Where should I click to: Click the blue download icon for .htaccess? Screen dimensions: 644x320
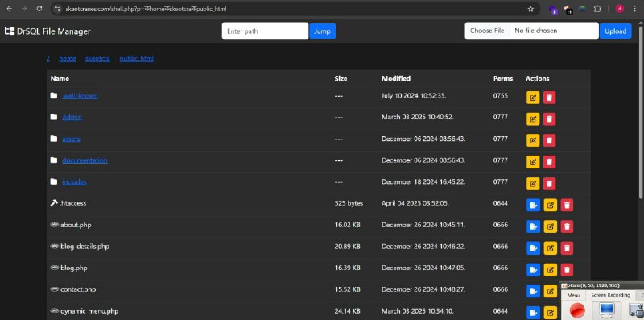click(533, 205)
